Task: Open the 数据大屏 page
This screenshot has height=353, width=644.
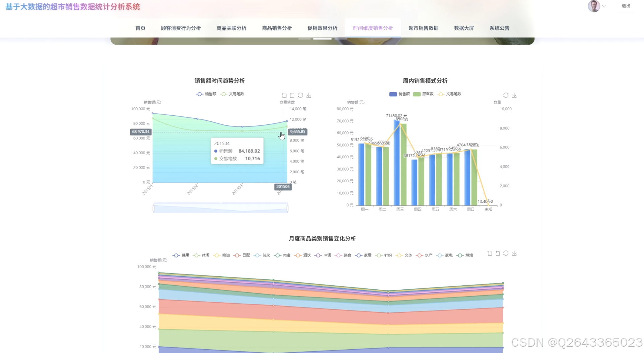Action: pyautogui.click(x=464, y=28)
